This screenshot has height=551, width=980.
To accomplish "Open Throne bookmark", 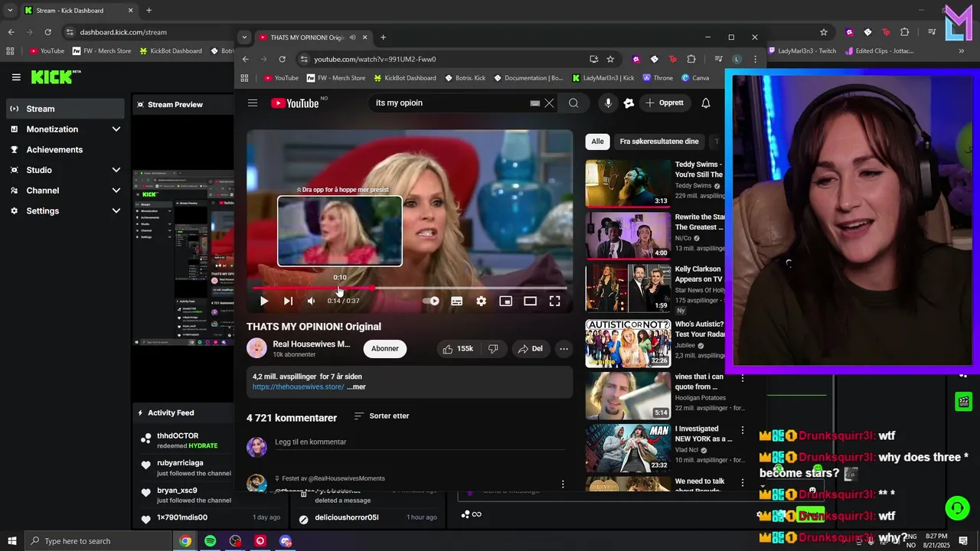I will 658,78.
